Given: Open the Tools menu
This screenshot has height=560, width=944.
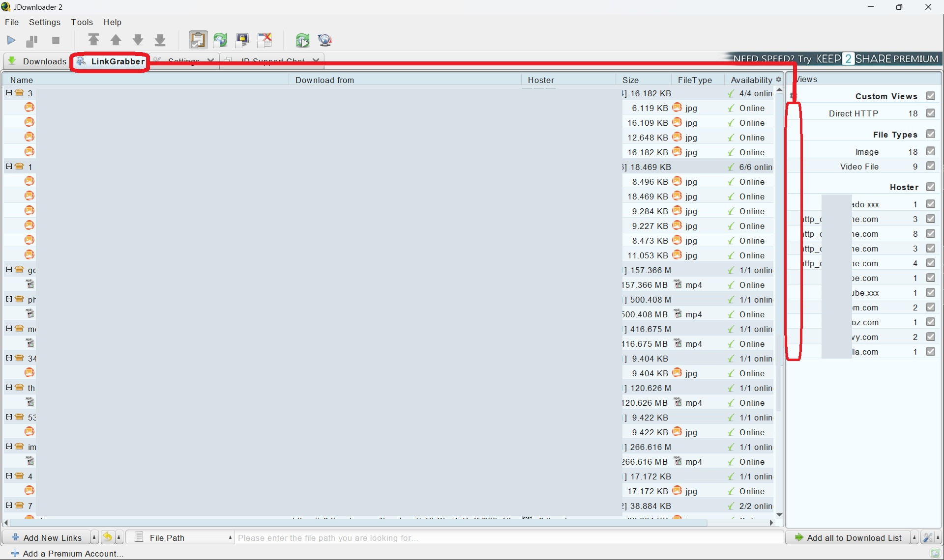Looking at the screenshot, I should pos(82,22).
